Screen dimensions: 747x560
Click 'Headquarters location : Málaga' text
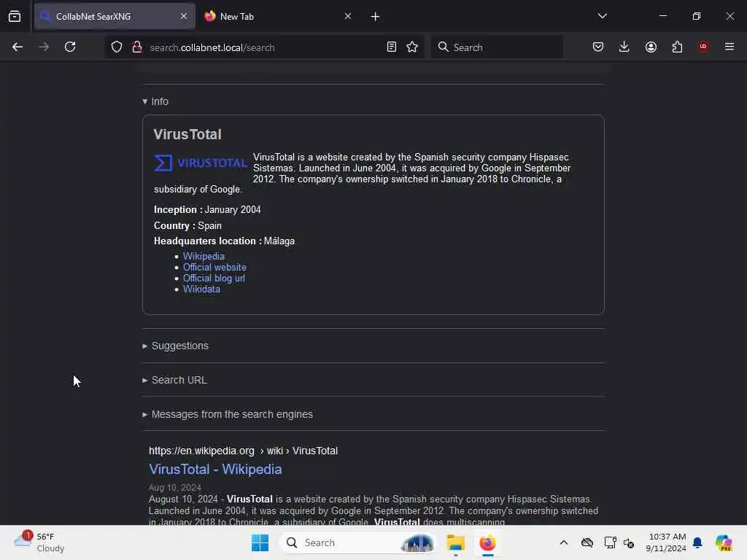pos(225,241)
